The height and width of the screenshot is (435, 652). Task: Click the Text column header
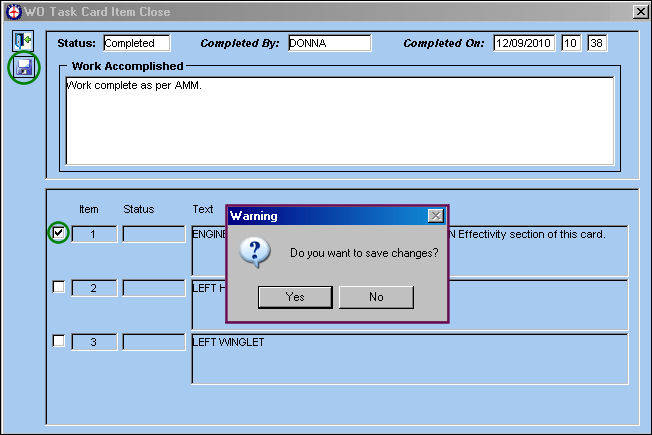point(203,209)
